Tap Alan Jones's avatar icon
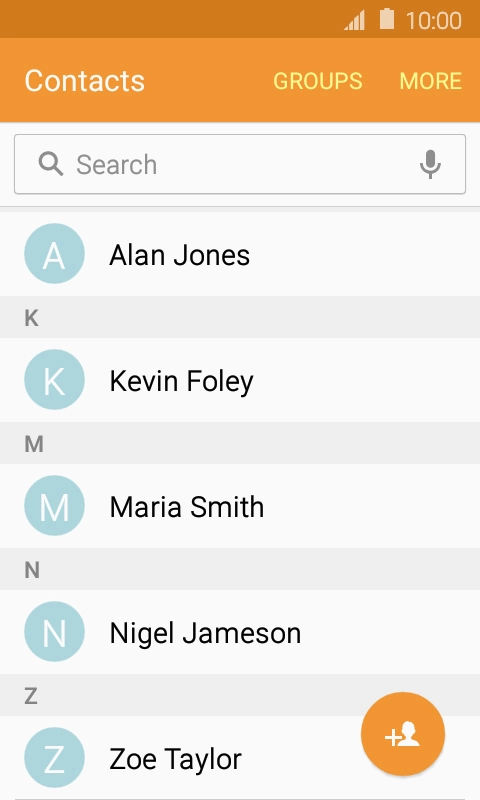Screen dimensions: 480x800 (54, 254)
